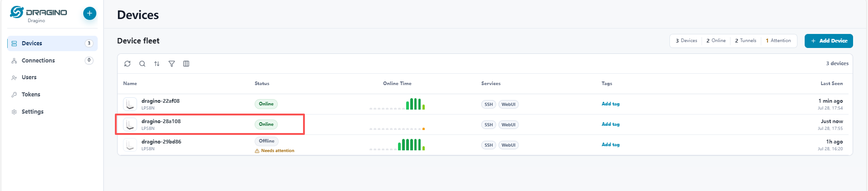Click the Connections sidebar icon
The height and width of the screenshot is (191, 868).
click(14, 61)
